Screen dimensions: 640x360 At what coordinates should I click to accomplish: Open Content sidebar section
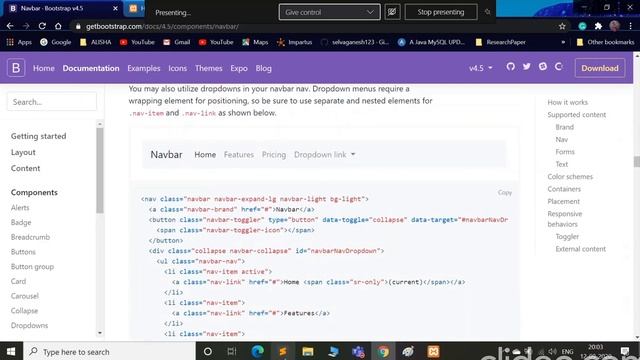pyautogui.click(x=25, y=168)
